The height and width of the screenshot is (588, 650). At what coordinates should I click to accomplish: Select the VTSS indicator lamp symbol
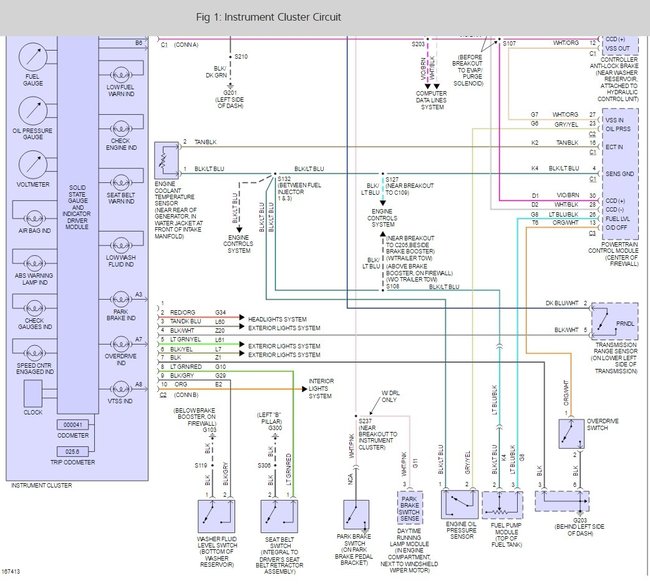(x=121, y=389)
